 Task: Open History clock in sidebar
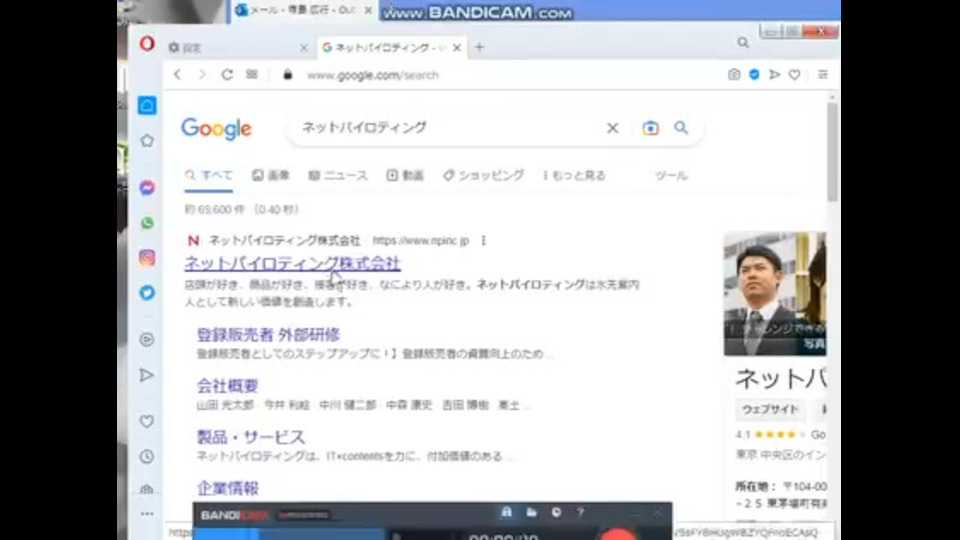(147, 456)
